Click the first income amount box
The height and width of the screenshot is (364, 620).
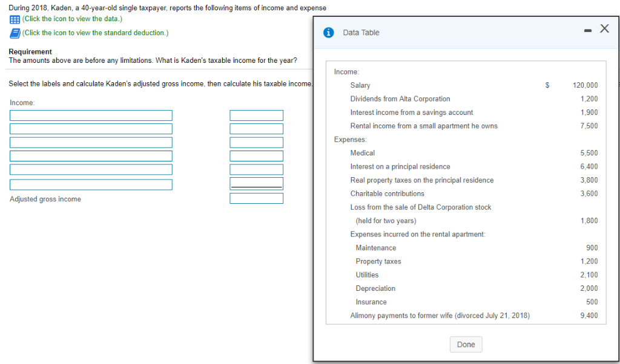click(x=256, y=115)
